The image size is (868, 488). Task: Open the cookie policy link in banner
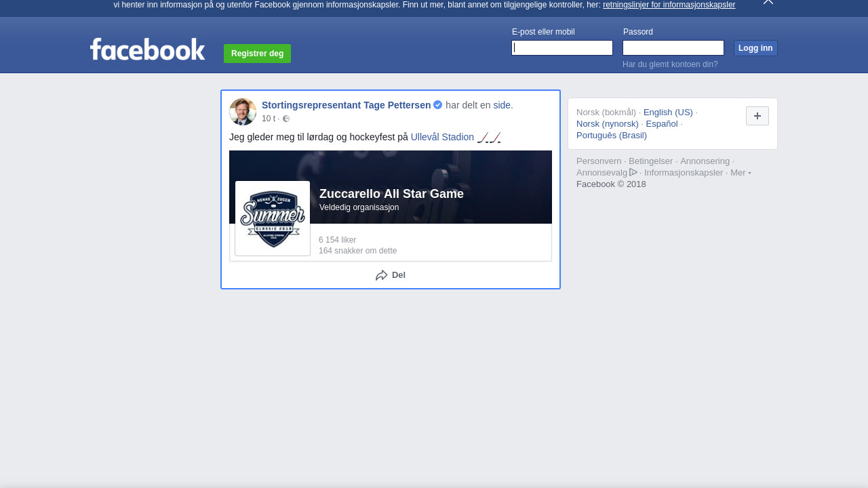click(669, 5)
